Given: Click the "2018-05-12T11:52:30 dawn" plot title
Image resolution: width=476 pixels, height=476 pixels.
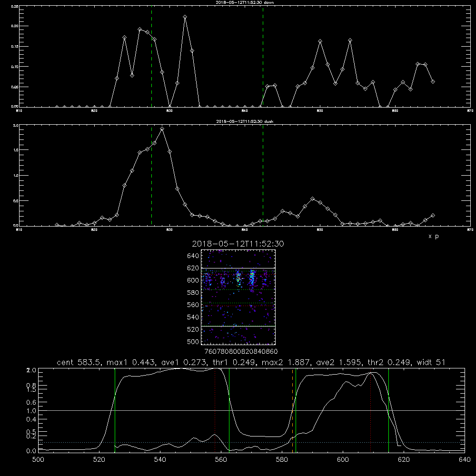Looking at the screenshot, I should click(x=245, y=2).
